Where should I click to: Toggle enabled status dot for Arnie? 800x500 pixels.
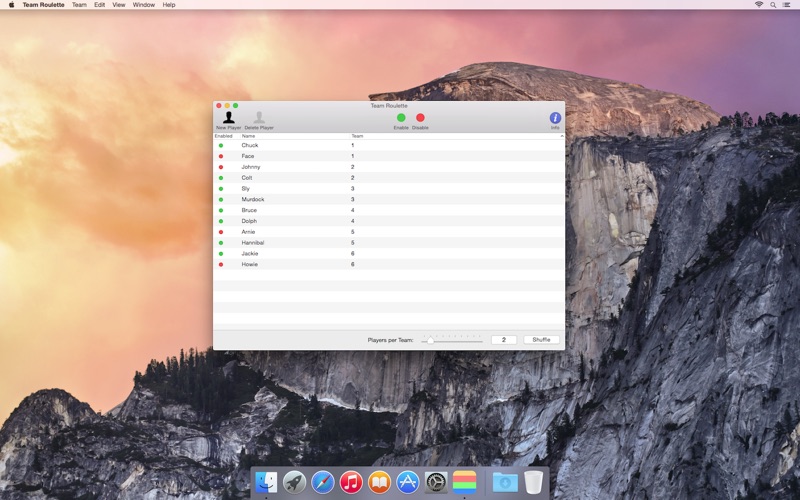pyautogui.click(x=221, y=232)
